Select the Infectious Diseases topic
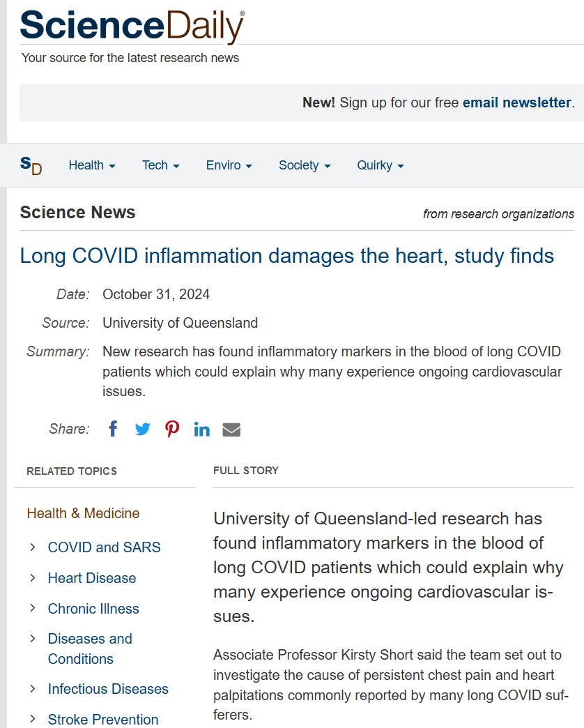 pyautogui.click(x=108, y=689)
